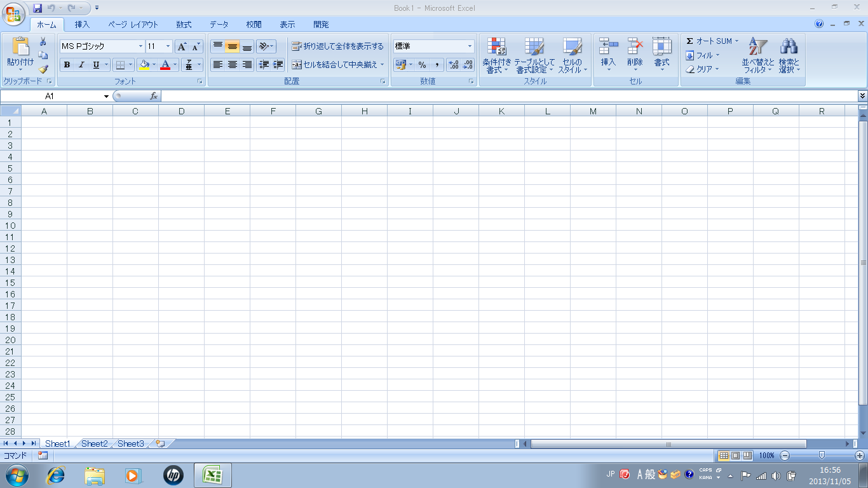Click Merge and Center (セルを結合して中央揃え)

338,65
